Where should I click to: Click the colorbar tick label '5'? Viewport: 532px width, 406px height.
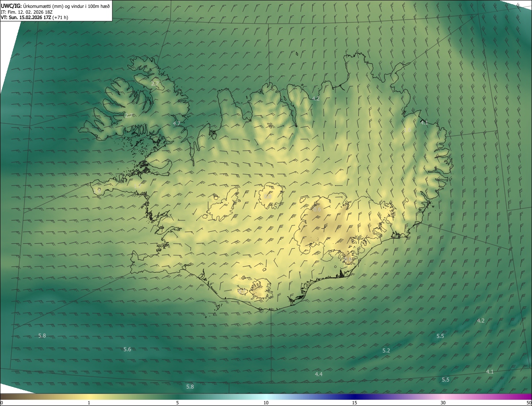[x=177, y=403]
